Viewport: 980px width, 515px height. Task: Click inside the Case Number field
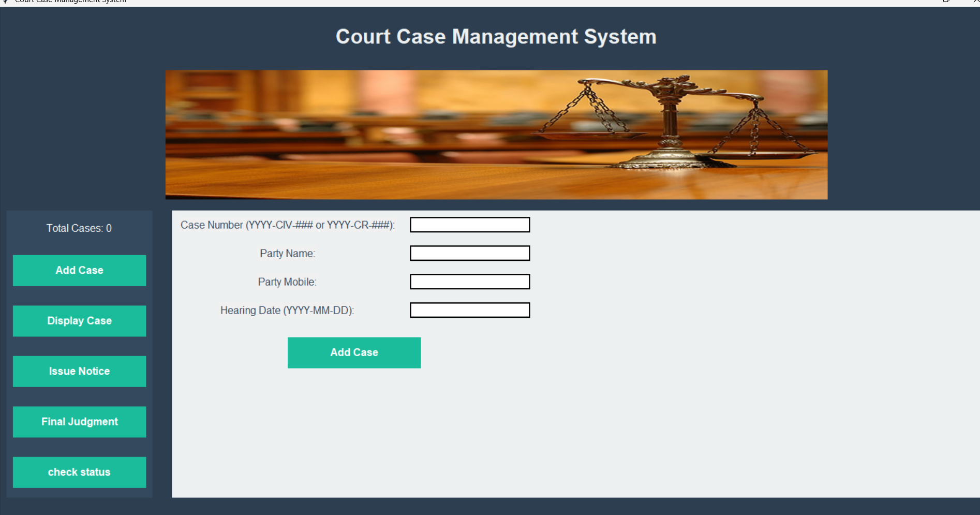point(469,225)
